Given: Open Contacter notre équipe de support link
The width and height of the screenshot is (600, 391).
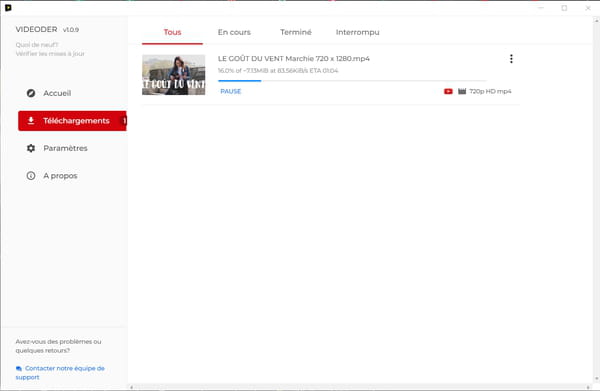Looking at the screenshot, I should [x=60, y=373].
